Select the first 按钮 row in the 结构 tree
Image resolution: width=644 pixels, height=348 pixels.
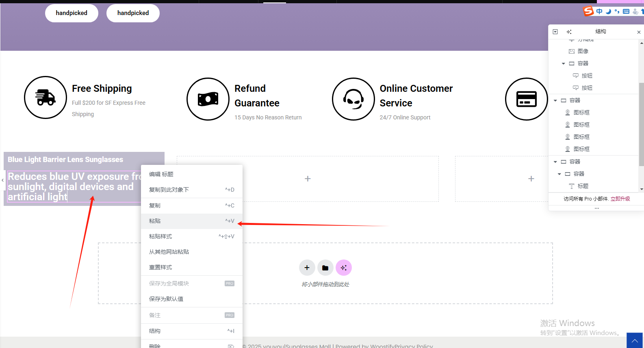pos(594,76)
